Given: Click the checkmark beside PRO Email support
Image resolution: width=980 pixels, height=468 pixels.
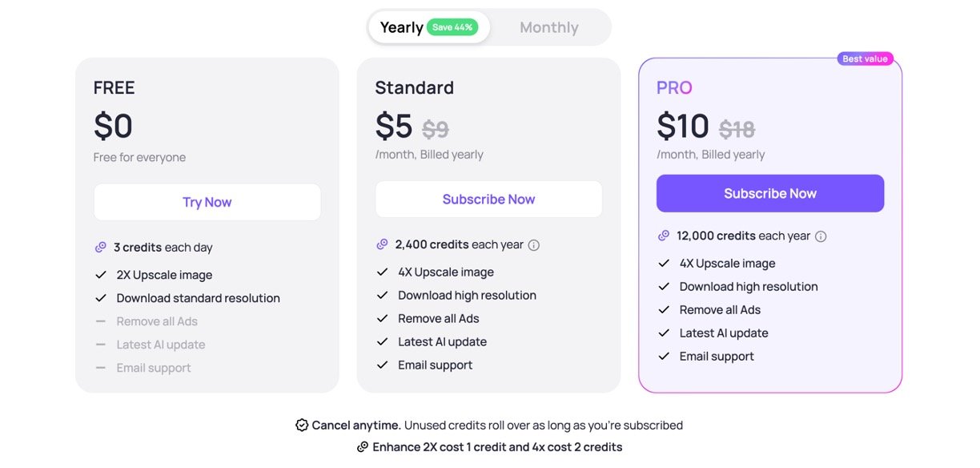Looking at the screenshot, I should click(x=664, y=357).
